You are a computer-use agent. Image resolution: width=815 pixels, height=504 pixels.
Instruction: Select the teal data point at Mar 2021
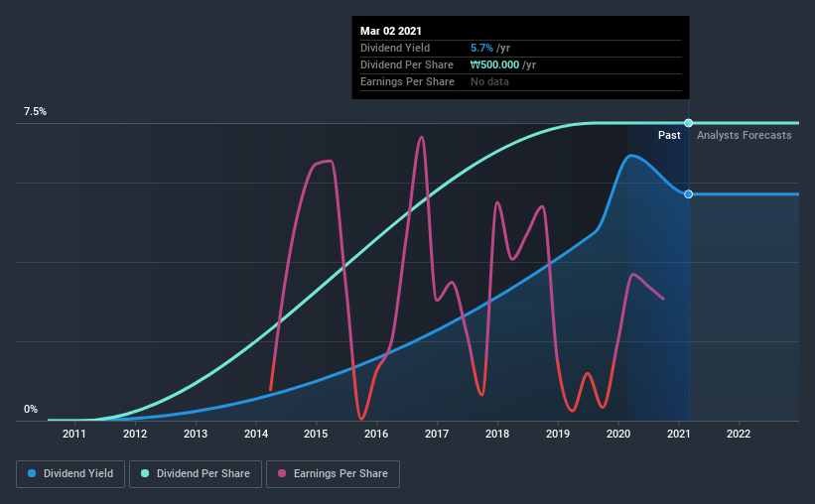688,123
